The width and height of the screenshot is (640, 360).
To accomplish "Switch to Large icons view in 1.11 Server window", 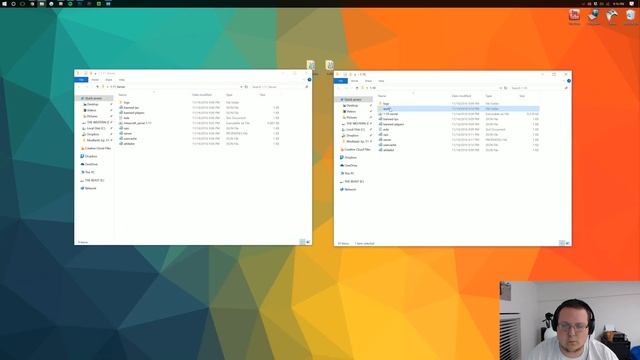I will [308, 242].
